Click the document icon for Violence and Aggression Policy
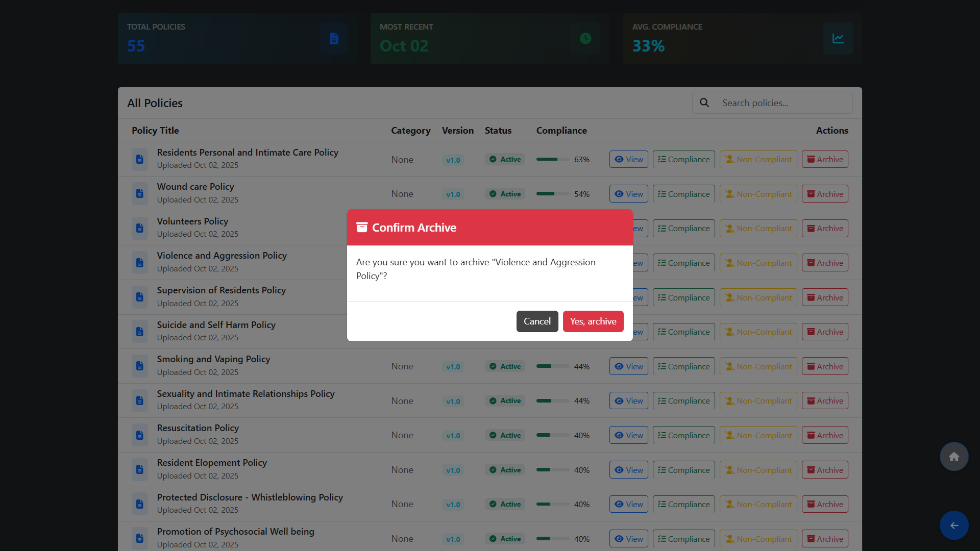The width and height of the screenshot is (980, 551). (x=140, y=263)
